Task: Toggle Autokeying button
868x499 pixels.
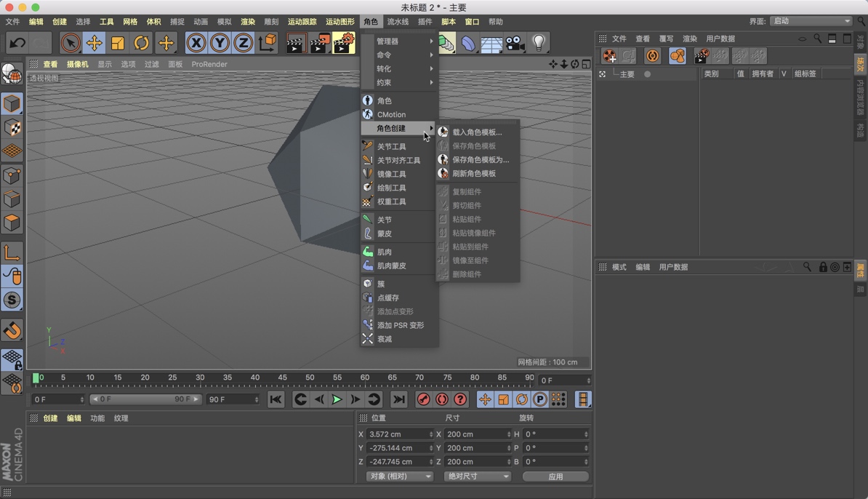Action: pyautogui.click(x=442, y=399)
